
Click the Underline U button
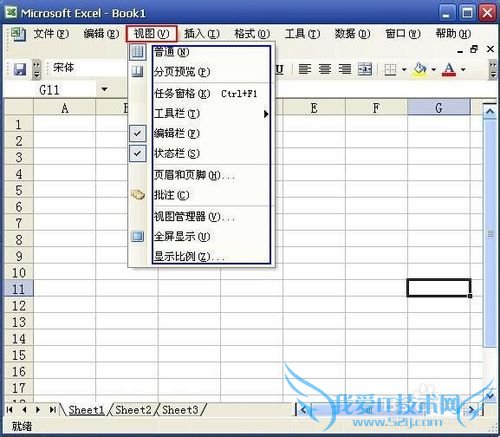(x=279, y=69)
